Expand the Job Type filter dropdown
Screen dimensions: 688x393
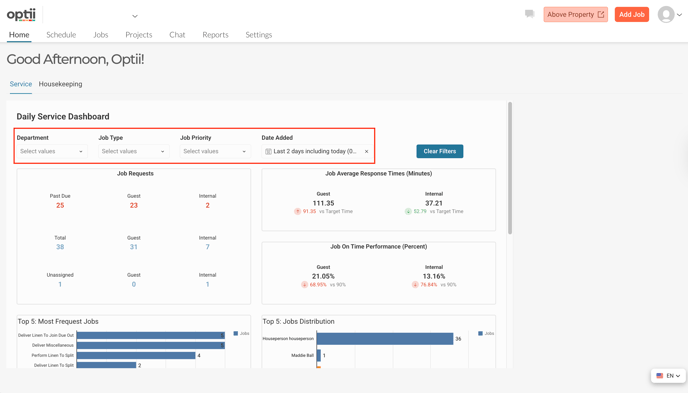click(133, 151)
